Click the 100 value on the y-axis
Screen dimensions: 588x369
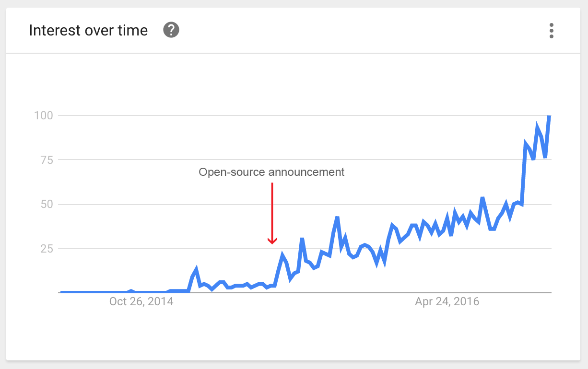[42, 115]
